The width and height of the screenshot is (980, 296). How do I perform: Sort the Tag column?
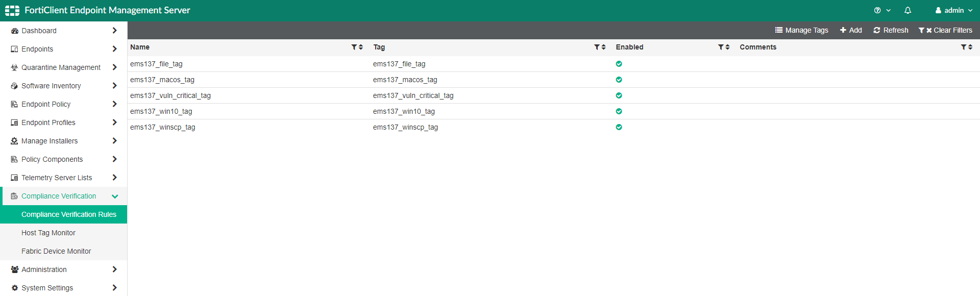coord(603,47)
